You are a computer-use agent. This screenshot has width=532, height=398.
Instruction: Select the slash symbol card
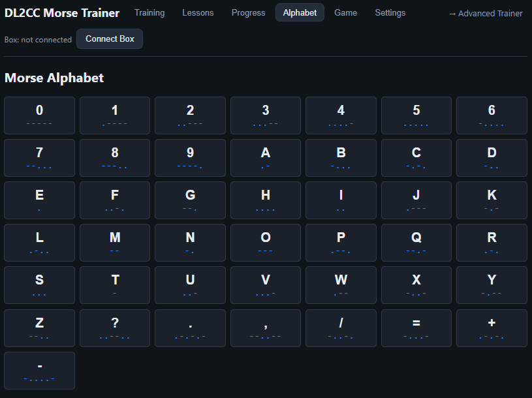341,328
